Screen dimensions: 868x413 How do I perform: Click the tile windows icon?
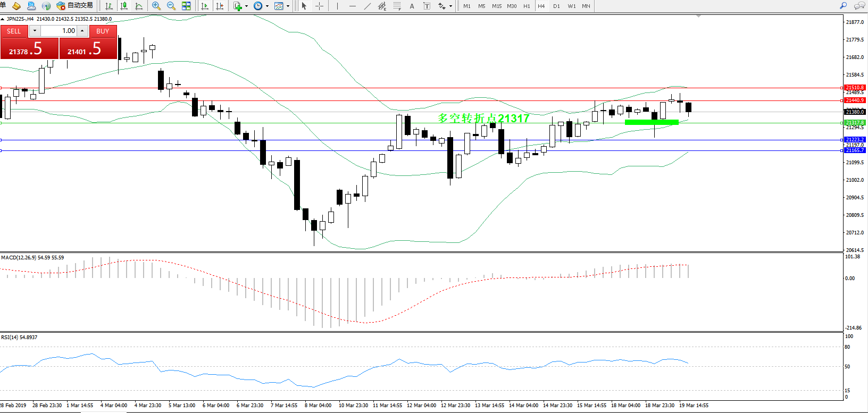186,6
